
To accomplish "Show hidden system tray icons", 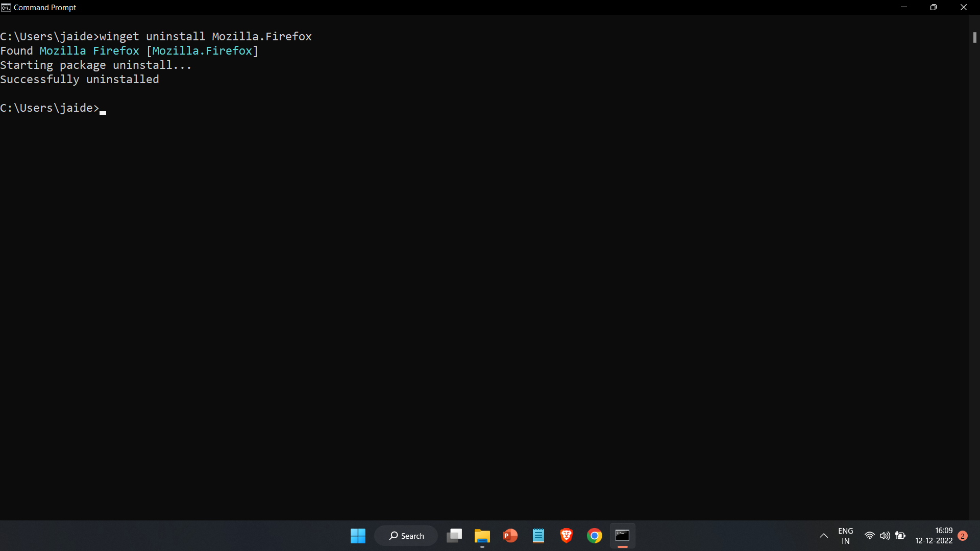I will click(x=824, y=536).
